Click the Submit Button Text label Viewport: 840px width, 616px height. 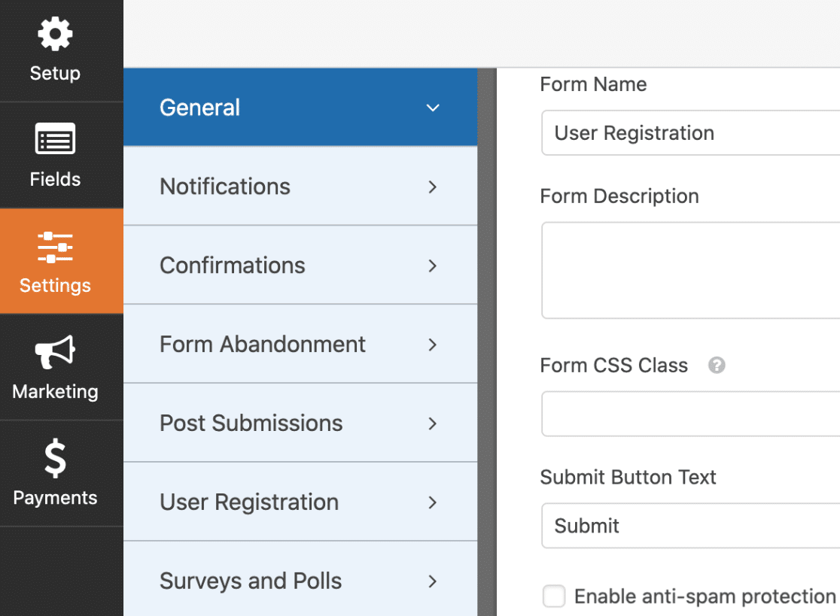(628, 477)
